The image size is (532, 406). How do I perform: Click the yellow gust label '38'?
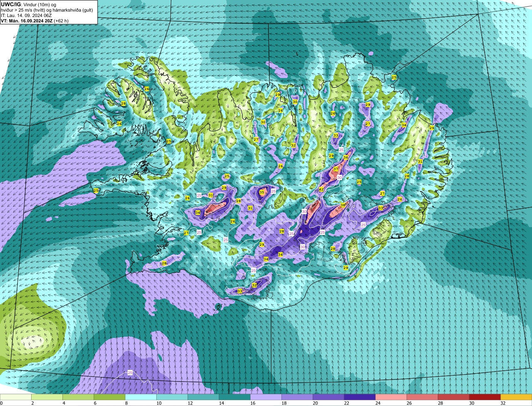[343, 205]
